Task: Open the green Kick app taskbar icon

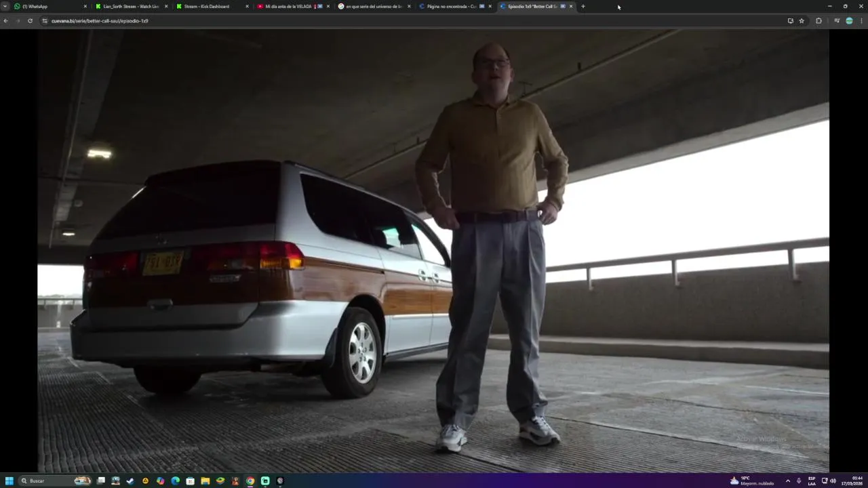Action: pyautogui.click(x=264, y=481)
